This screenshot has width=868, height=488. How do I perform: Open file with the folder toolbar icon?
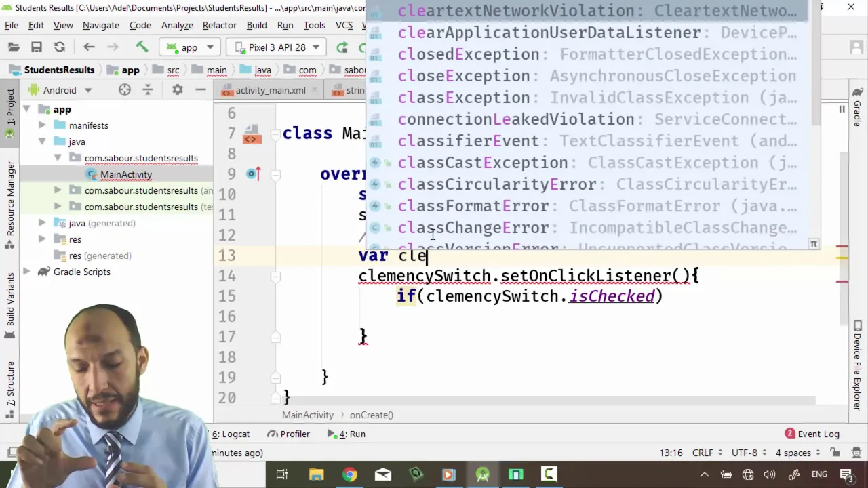(x=14, y=47)
